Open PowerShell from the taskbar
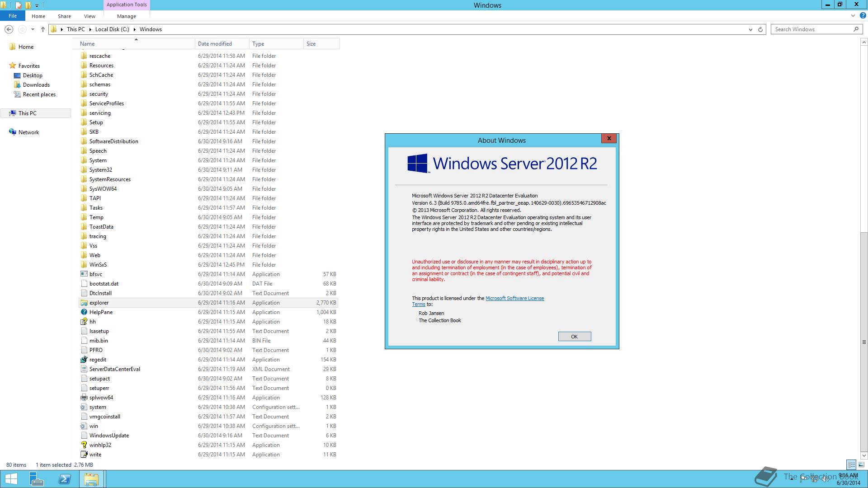The width and height of the screenshot is (868, 488). [65, 479]
